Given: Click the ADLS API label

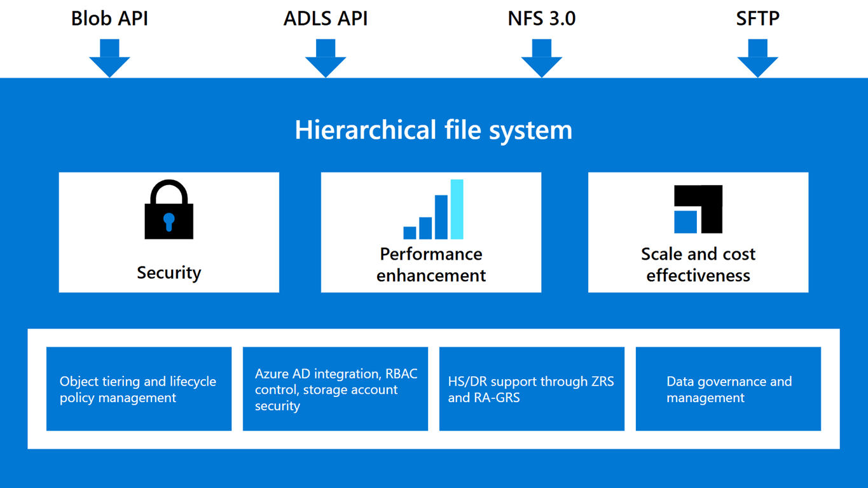Looking at the screenshot, I should coord(325,18).
